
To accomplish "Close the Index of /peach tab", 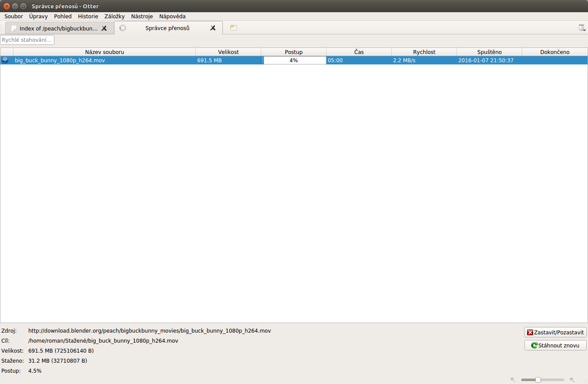I will (x=104, y=28).
